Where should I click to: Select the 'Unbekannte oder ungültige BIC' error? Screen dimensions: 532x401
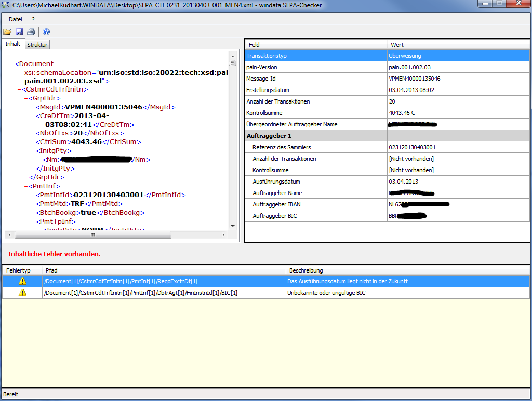266,293
